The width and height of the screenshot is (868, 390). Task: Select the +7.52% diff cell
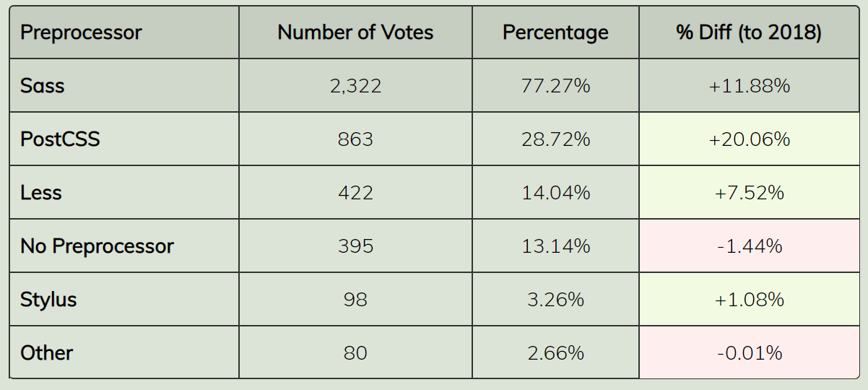tap(750, 193)
